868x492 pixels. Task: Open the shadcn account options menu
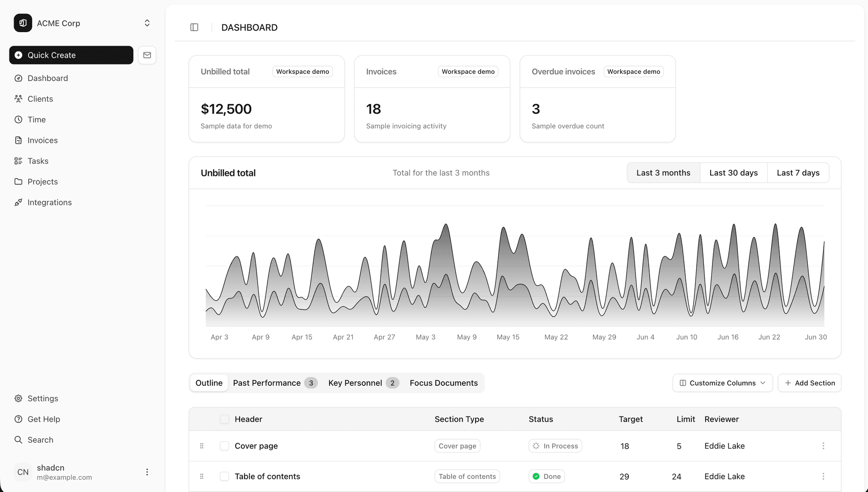tap(147, 472)
